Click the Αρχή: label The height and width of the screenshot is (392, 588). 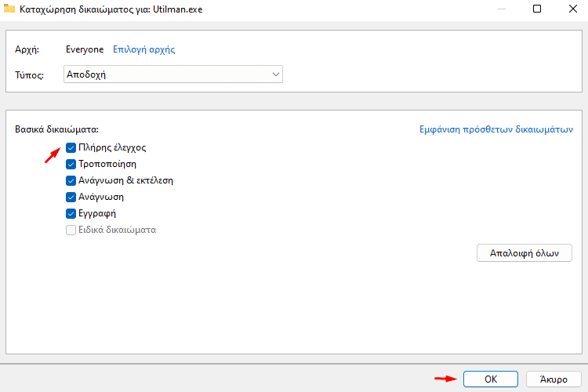tap(27, 49)
